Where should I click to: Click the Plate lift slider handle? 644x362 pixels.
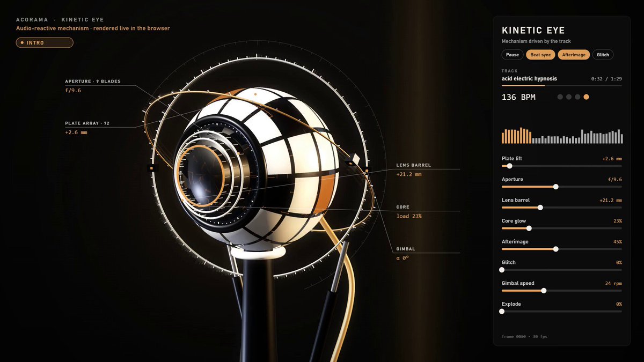pos(510,166)
